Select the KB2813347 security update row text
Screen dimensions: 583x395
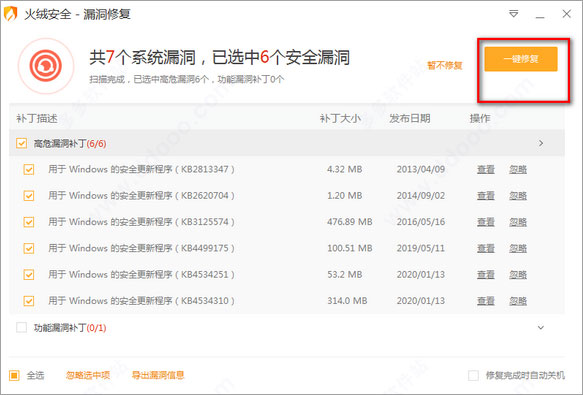141,170
